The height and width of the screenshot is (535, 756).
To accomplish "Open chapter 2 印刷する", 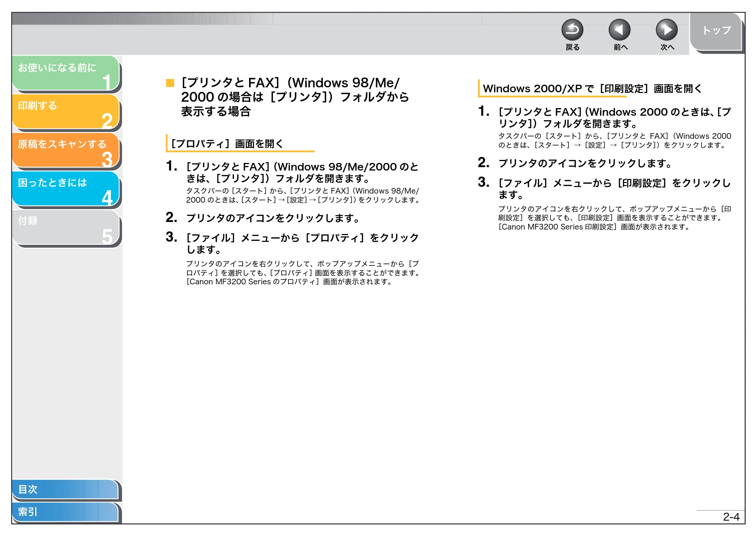I will point(66,112).
